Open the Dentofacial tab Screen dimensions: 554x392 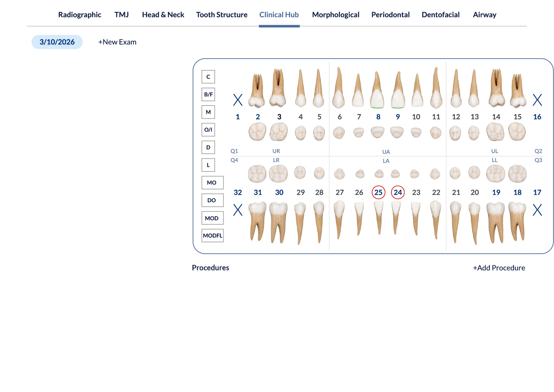click(441, 15)
